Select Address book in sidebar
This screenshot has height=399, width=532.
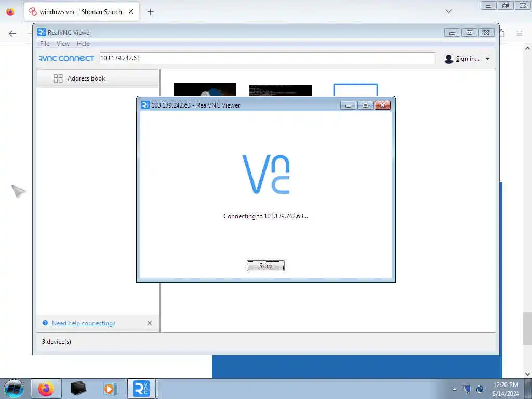(98, 78)
